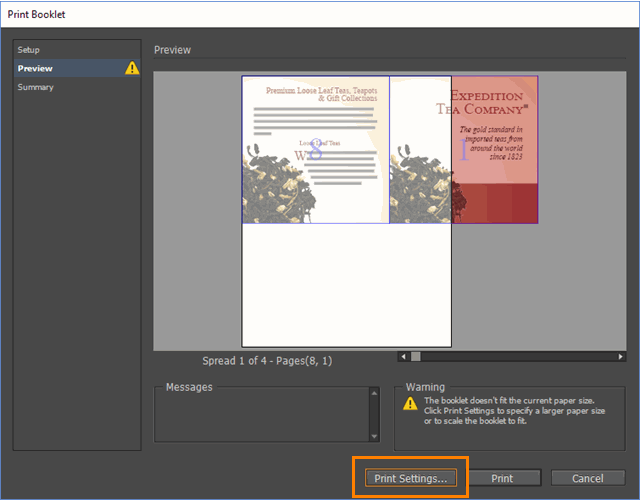The width and height of the screenshot is (640, 501).
Task: Click the Print Booklet title text
Action: point(36,14)
